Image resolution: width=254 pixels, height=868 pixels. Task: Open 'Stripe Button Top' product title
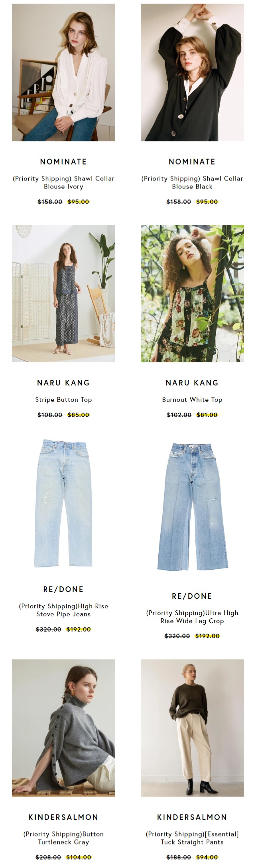(63, 399)
